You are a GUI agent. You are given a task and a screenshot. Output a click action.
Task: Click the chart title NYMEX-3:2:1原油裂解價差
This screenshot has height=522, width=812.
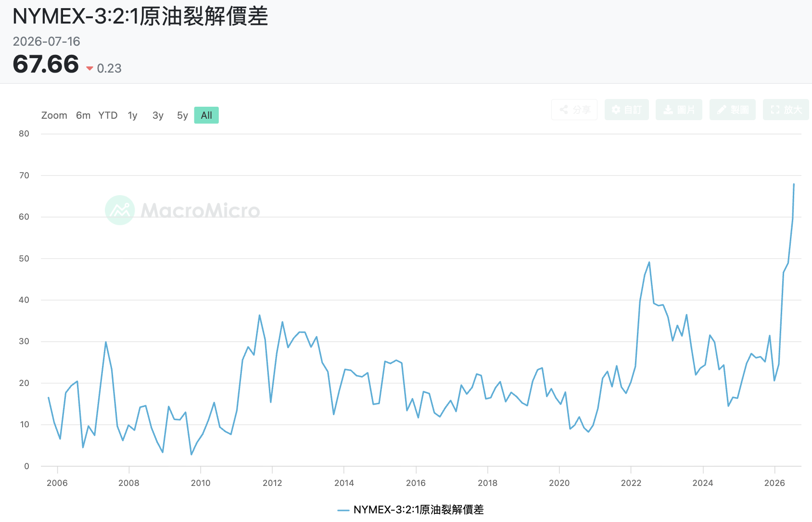point(140,16)
